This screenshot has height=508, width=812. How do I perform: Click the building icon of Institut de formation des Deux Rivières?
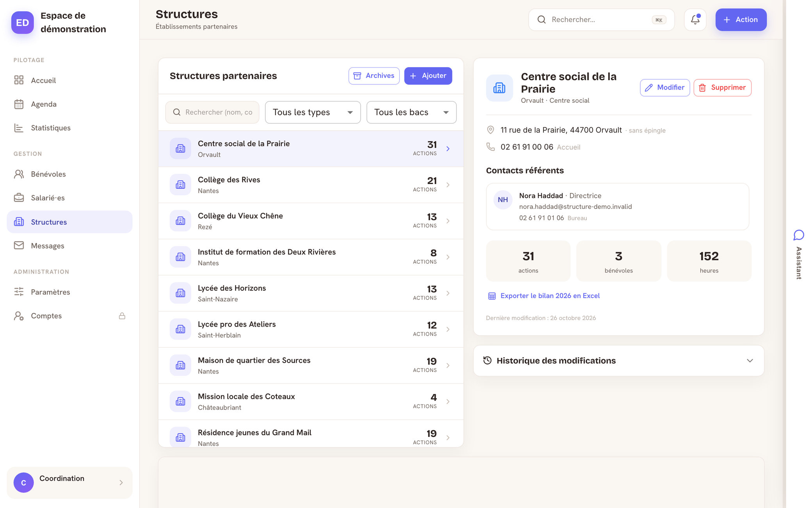point(180,257)
